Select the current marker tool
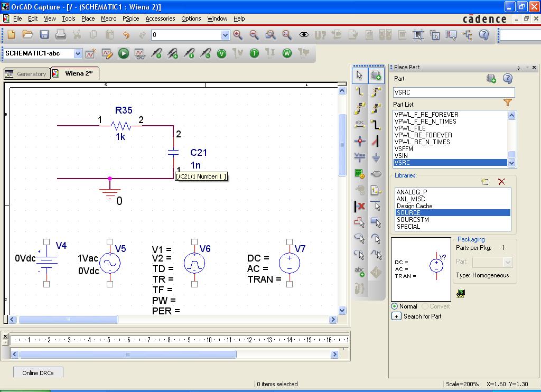 click(x=191, y=53)
